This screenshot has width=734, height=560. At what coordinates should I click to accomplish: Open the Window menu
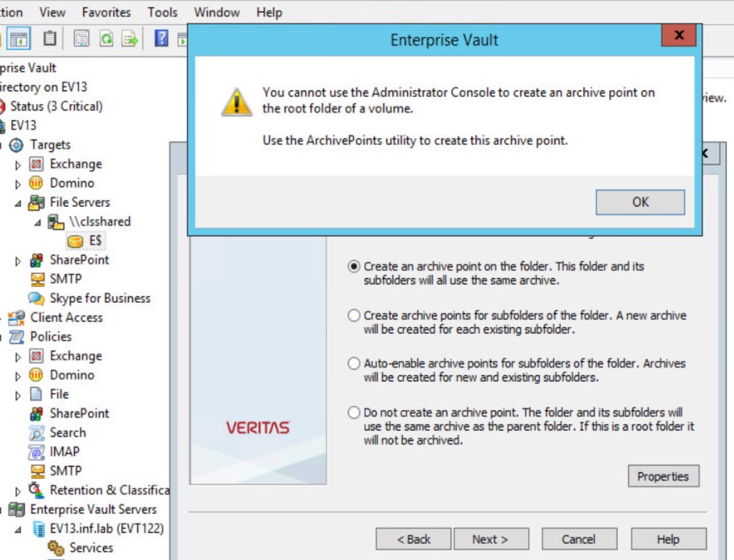pos(217,12)
